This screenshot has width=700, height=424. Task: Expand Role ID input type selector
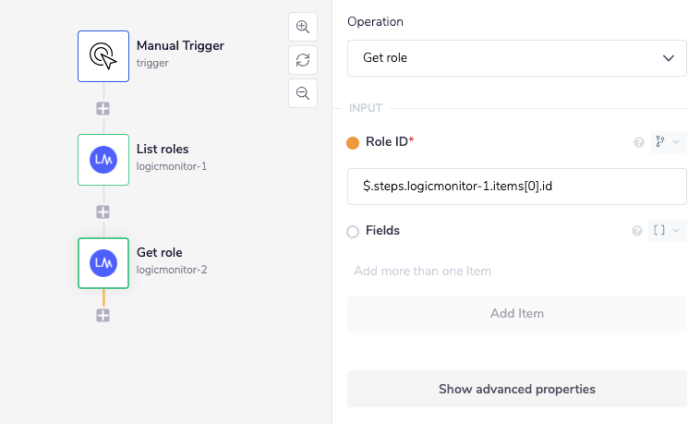(x=667, y=143)
